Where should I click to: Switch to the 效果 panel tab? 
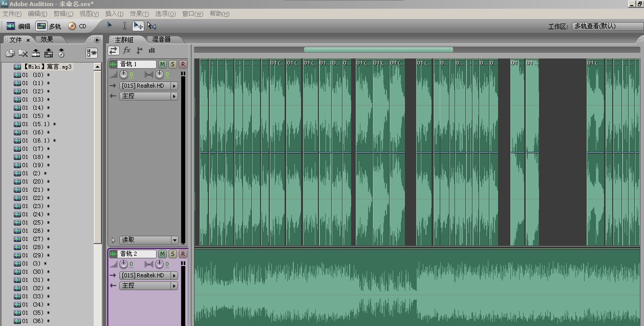tap(47, 39)
